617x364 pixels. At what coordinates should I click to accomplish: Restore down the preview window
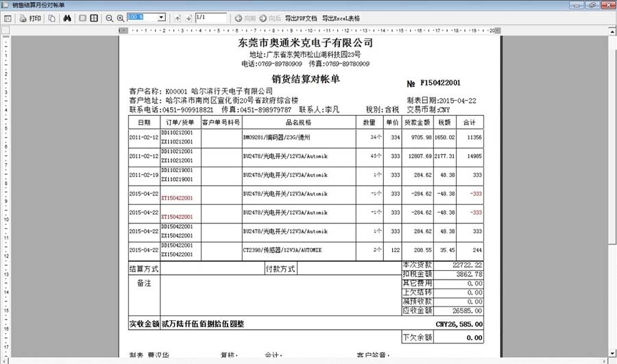coord(592,5)
